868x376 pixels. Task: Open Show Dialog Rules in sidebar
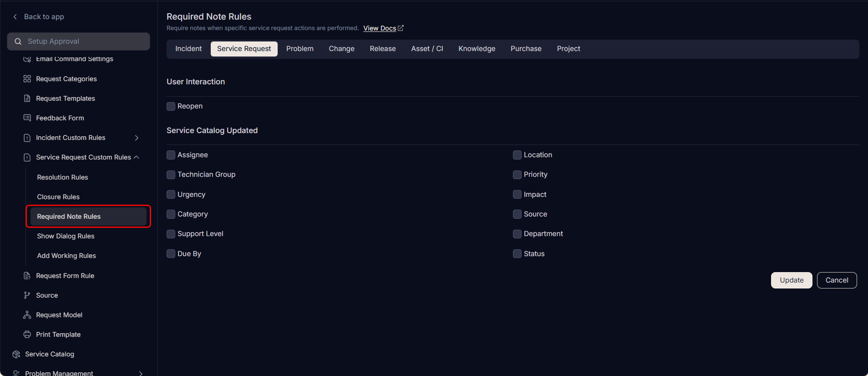point(66,236)
